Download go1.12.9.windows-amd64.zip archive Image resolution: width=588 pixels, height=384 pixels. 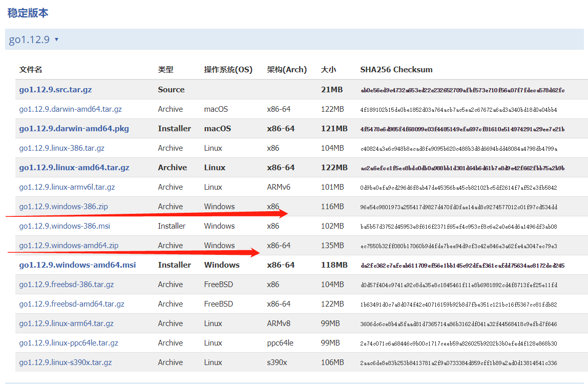(69, 246)
